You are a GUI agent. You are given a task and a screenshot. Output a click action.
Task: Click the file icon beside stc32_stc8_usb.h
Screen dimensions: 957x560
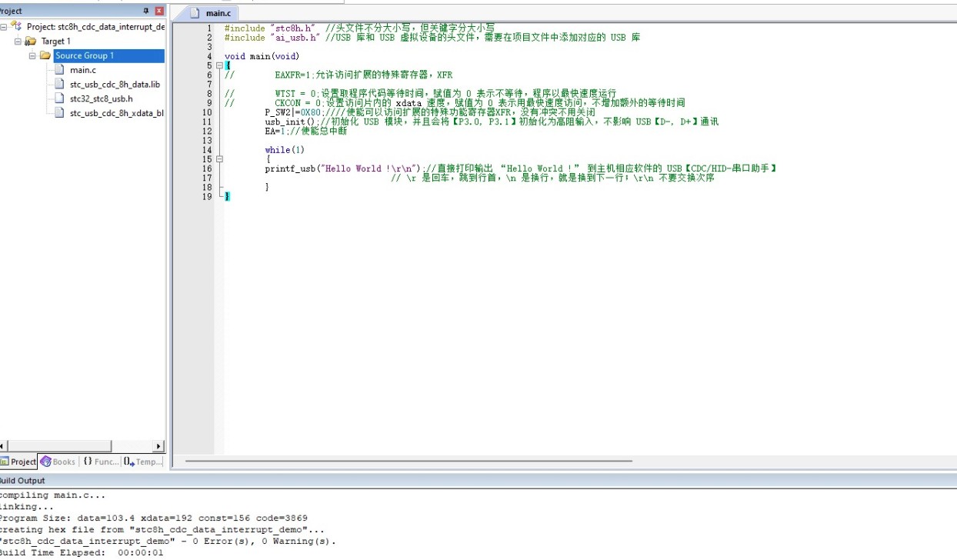pos(60,98)
